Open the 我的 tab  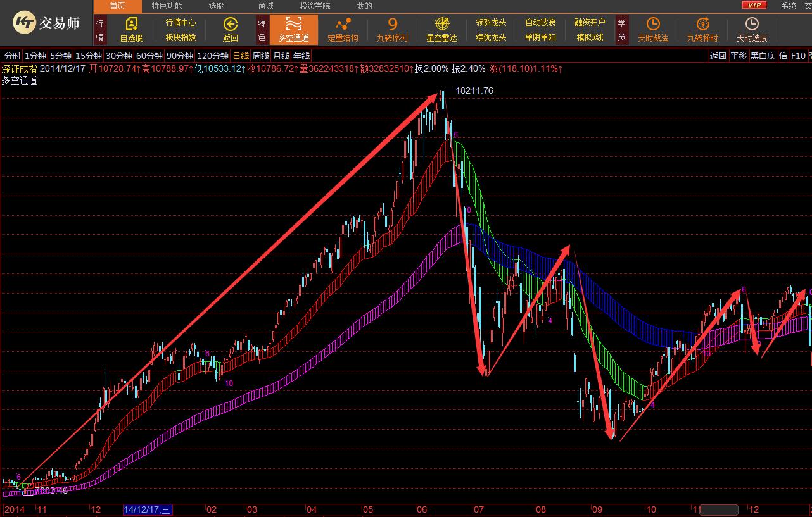pyautogui.click(x=364, y=6)
